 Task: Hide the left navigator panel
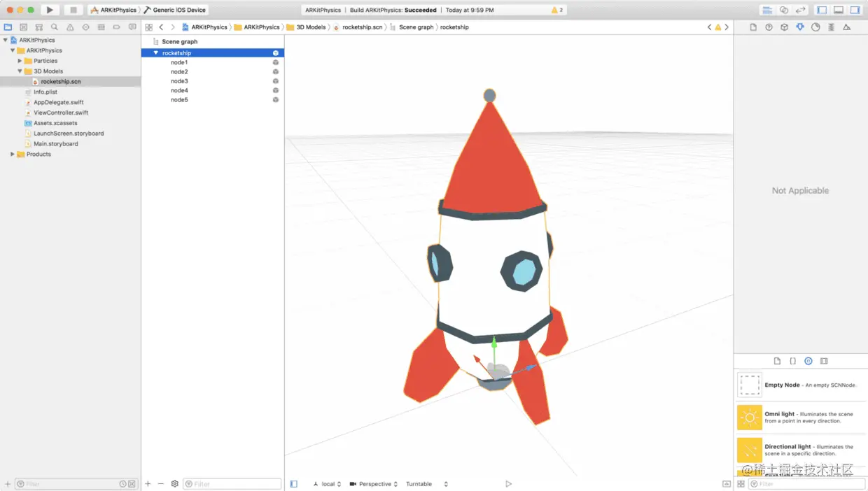pyautogui.click(x=821, y=10)
